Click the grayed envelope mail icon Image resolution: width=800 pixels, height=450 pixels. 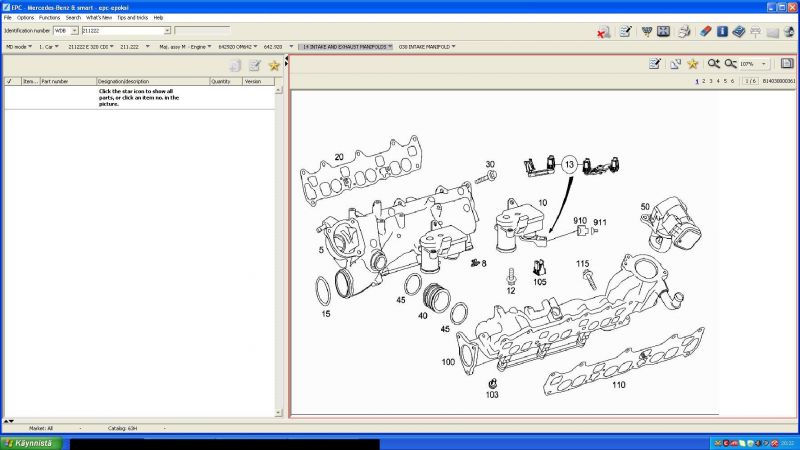pyautogui.click(x=772, y=32)
